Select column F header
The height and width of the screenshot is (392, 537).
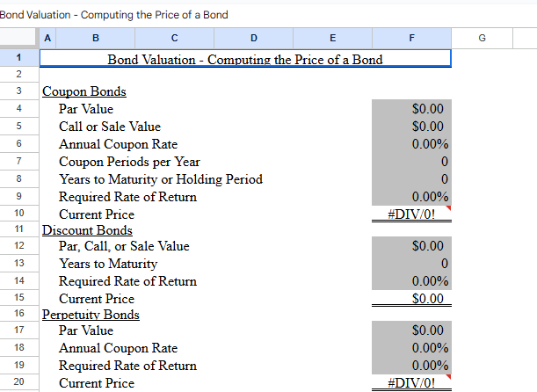point(411,38)
